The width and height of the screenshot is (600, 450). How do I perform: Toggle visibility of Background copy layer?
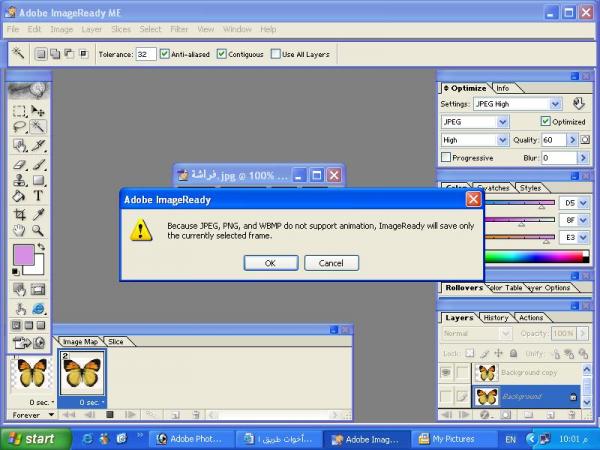446,372
